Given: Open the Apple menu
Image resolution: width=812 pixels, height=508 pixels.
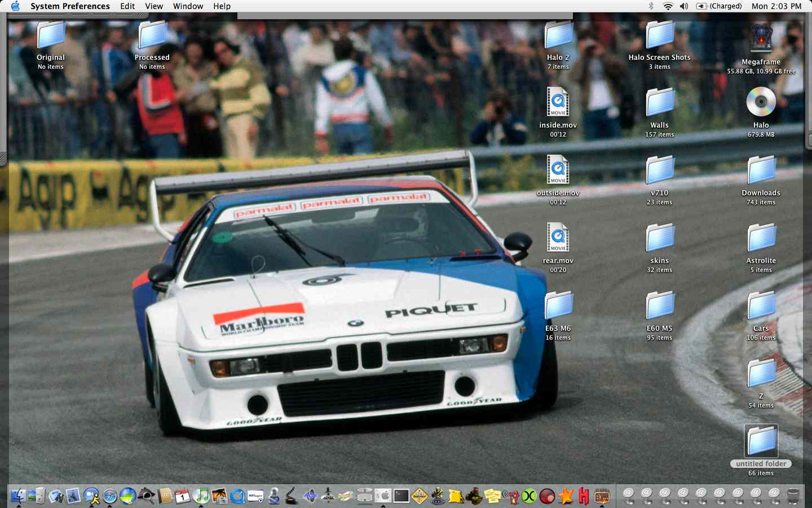Looking at the screenshot, I should [15, 6].
